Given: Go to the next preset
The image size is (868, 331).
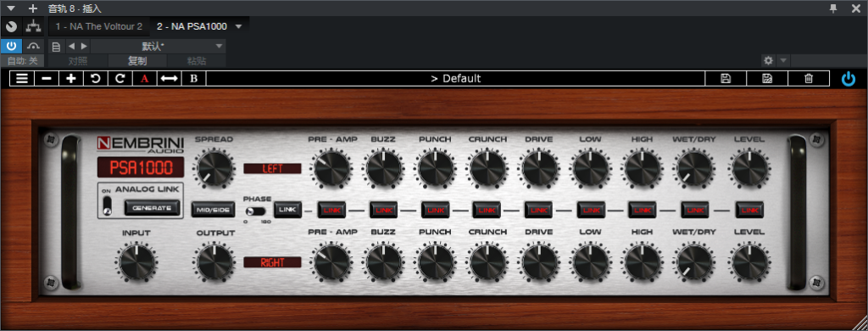Looking at the screenshot, I should pyautogui.click(x=84, y=46).
